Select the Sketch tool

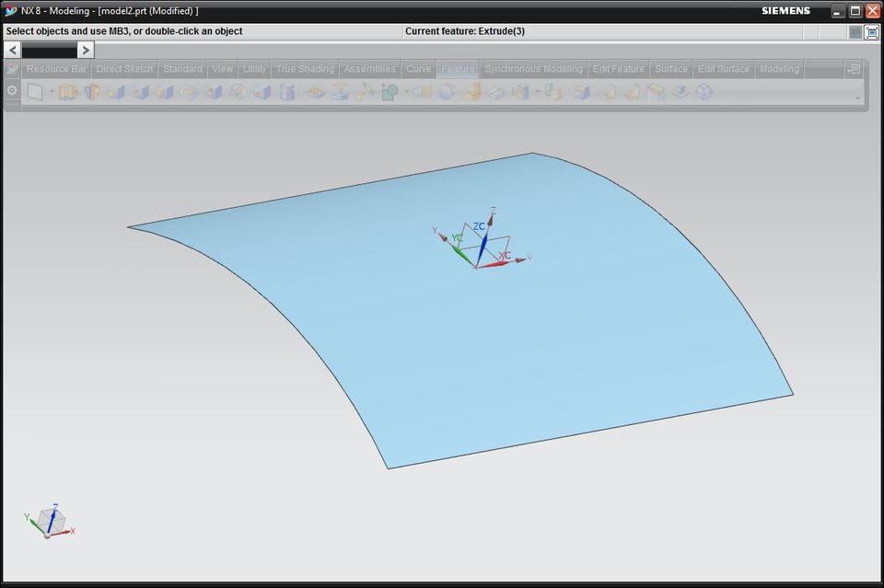coord(36,92)
